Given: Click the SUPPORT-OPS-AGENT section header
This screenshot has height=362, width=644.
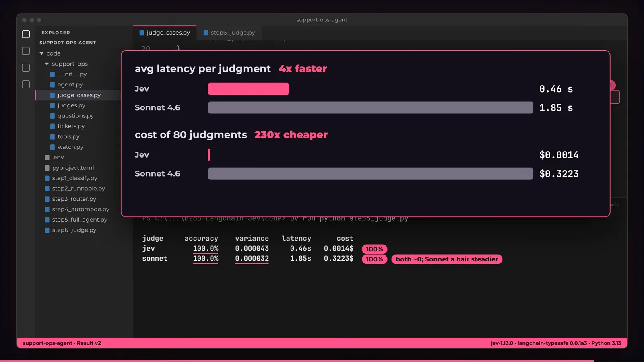Looking at the screenshot, I should 68,43.
